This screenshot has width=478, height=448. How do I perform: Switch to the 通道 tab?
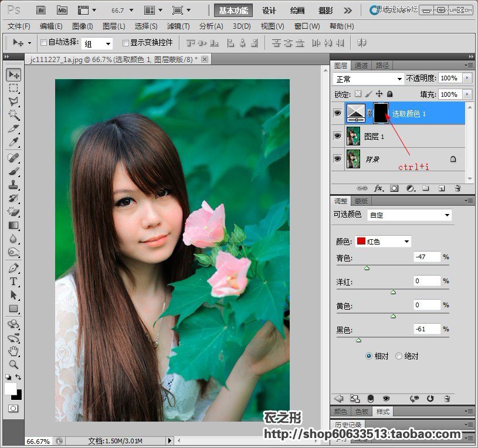[361, 65]
